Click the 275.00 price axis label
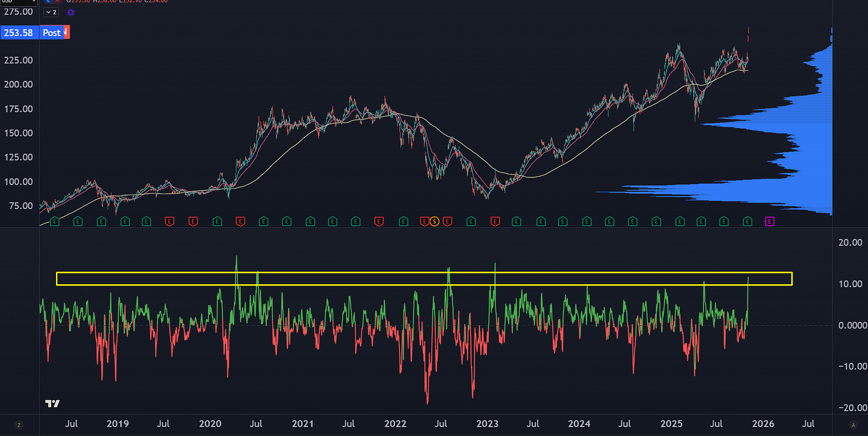Viewport: 868px width, 436px height. point(20,12)
